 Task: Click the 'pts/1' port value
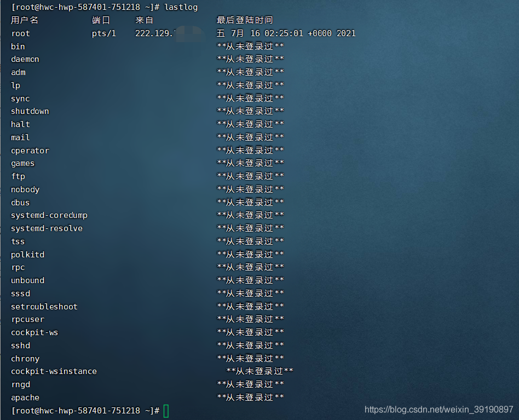click(103, 33)
